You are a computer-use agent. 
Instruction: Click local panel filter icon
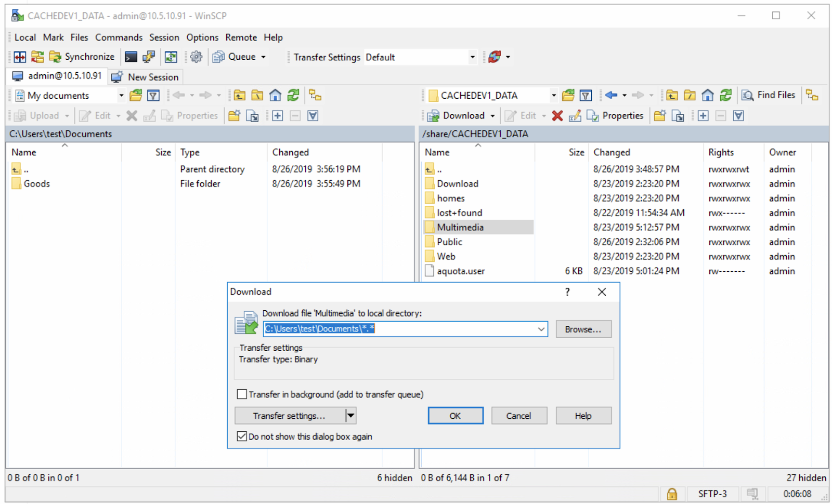[153, 95]
